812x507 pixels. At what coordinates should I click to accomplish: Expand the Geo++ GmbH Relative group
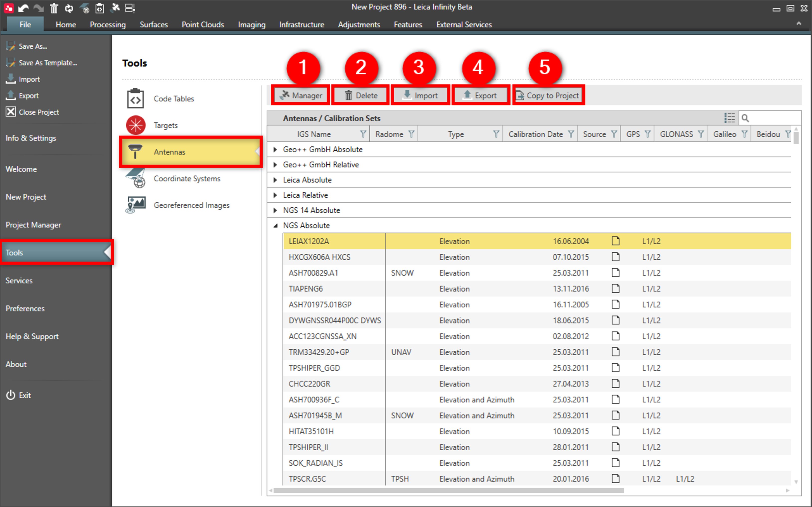click(x=275, y=165)
